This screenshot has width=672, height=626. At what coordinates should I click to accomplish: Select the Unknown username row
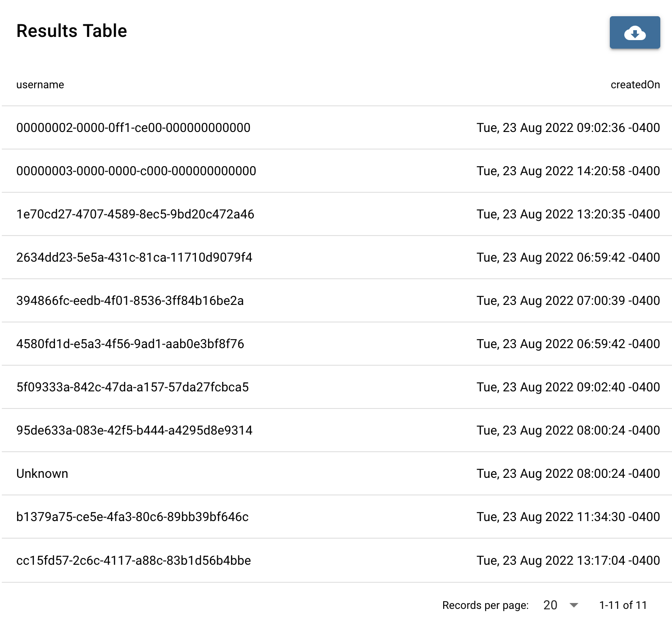click(337, 474)
